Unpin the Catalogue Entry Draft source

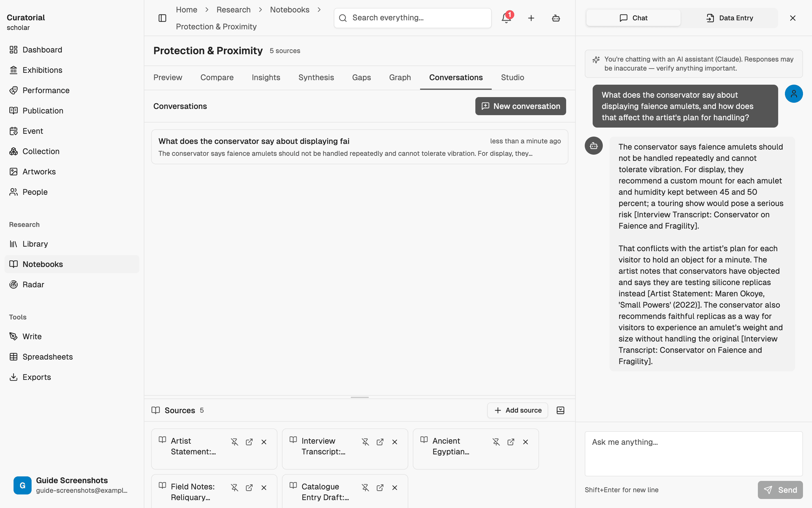pos(365,487)
